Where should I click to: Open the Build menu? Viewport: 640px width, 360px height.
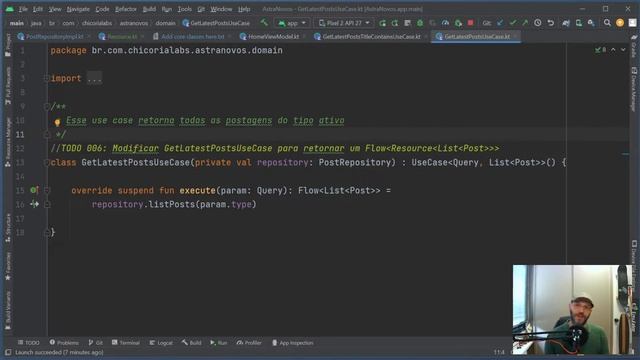149,9
